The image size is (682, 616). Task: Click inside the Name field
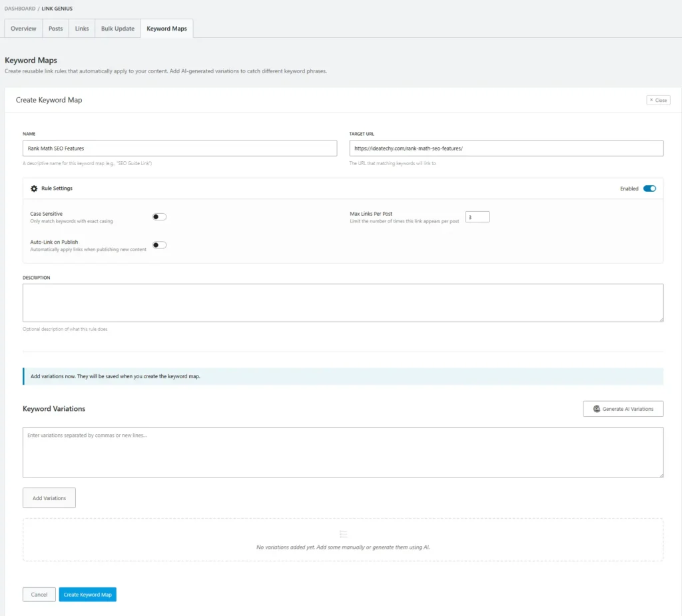point(180,147)
